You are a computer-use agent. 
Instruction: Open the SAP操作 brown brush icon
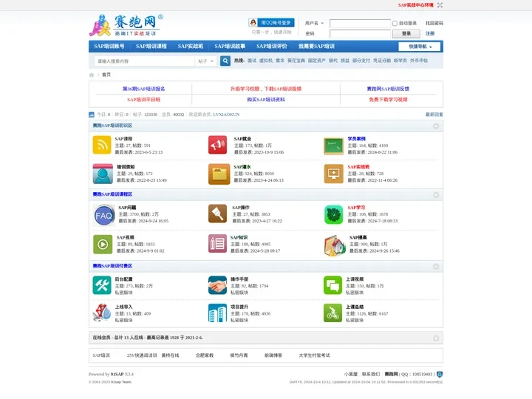(217, 214)
